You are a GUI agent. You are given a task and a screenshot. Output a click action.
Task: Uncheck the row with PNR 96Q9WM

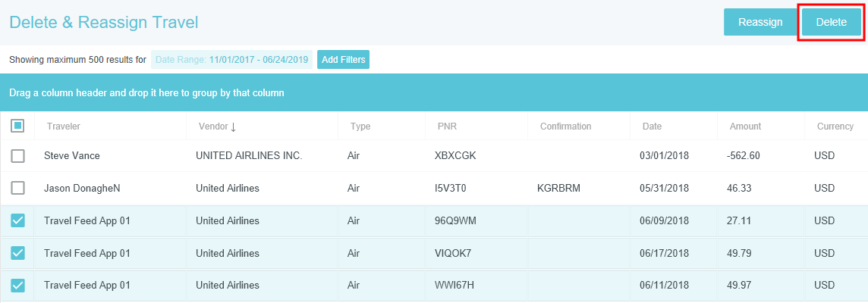pos(17,220)
